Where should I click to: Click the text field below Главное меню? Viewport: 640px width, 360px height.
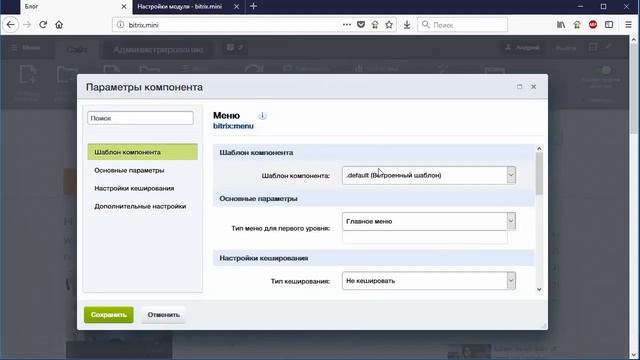point(425,238)
